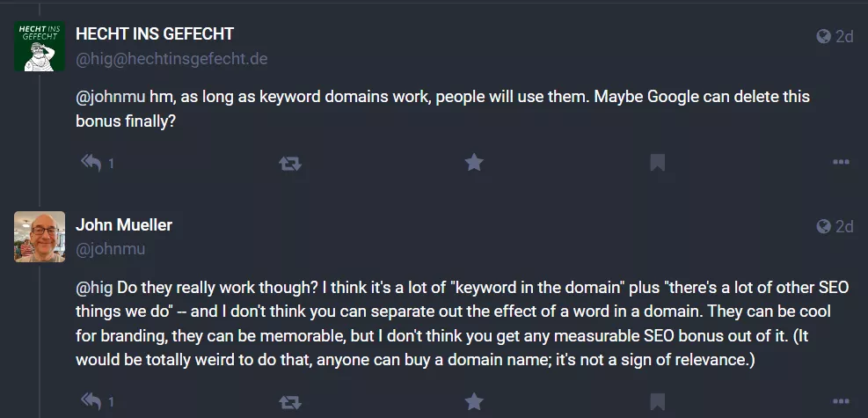Viewport: 868px width, 418px height.
Task: Click the John Mueller display name
Action: [x=124, y=224]
